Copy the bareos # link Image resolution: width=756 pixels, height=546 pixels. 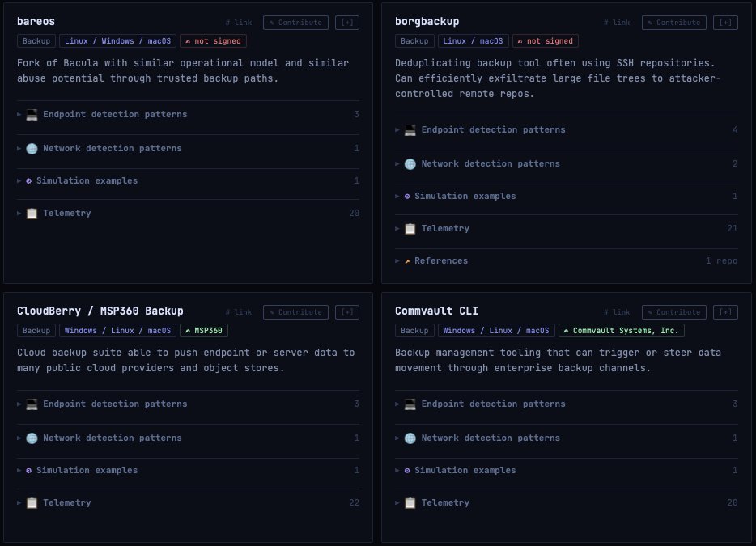[239, 23]
